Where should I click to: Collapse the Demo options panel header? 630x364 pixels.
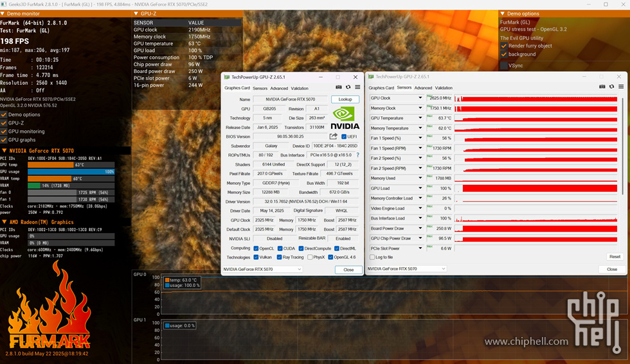pyautogui.click(x=502, y=13)
